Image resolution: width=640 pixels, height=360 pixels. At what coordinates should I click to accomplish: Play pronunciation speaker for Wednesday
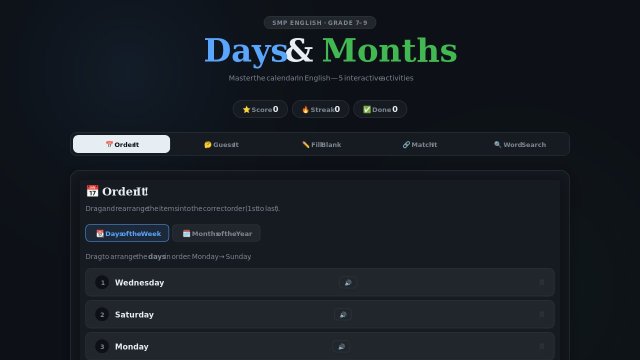point(348,282)
